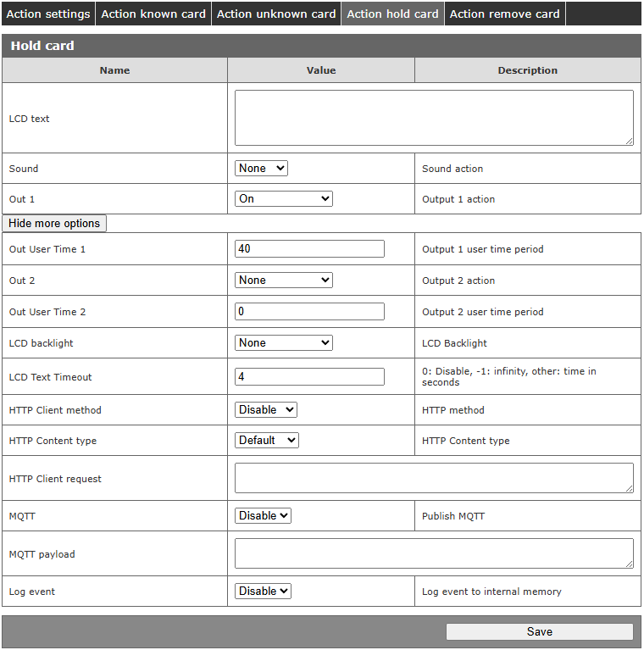
Task: Click the Out User Time 2 field
Action: [309, 312]
